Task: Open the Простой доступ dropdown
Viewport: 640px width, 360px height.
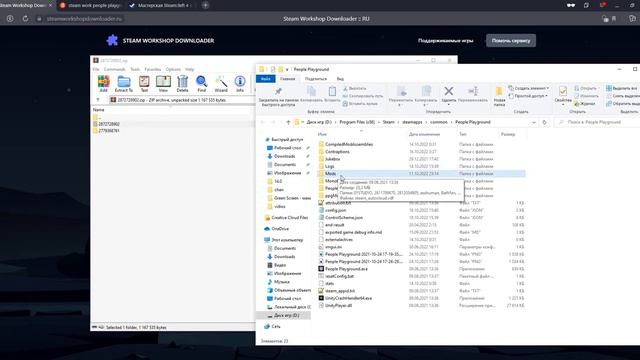Action: (x=529, y=96)
